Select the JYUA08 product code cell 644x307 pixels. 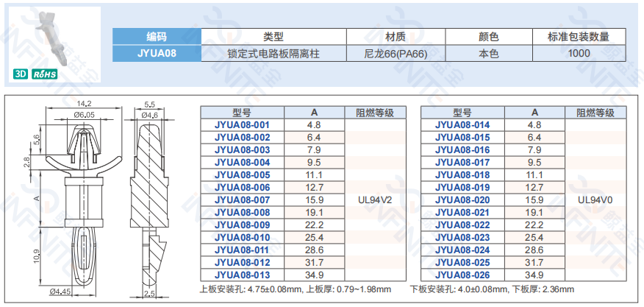pyautogui.click(x=157, y=53)
